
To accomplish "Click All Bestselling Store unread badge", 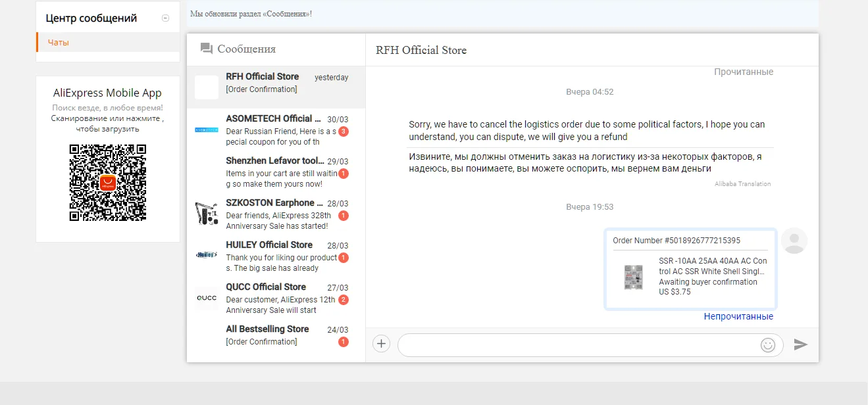I will tap(344, 342).
